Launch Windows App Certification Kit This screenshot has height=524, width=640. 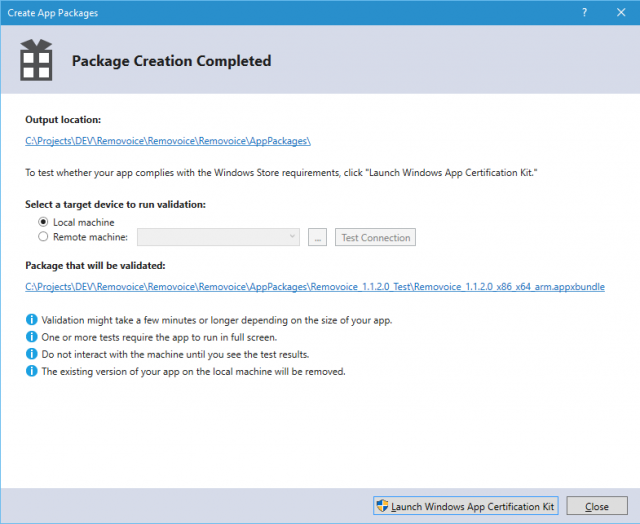click(465, 506)
